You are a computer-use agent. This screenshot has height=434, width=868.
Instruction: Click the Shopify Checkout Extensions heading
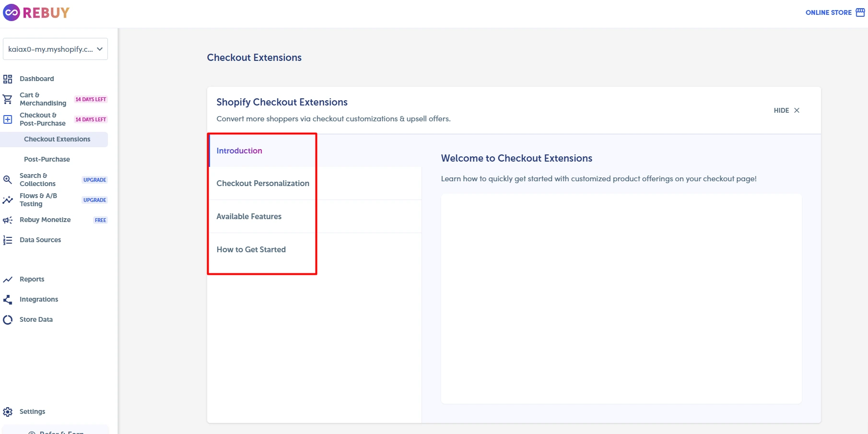pyautogui.click(x=282, y=102)
